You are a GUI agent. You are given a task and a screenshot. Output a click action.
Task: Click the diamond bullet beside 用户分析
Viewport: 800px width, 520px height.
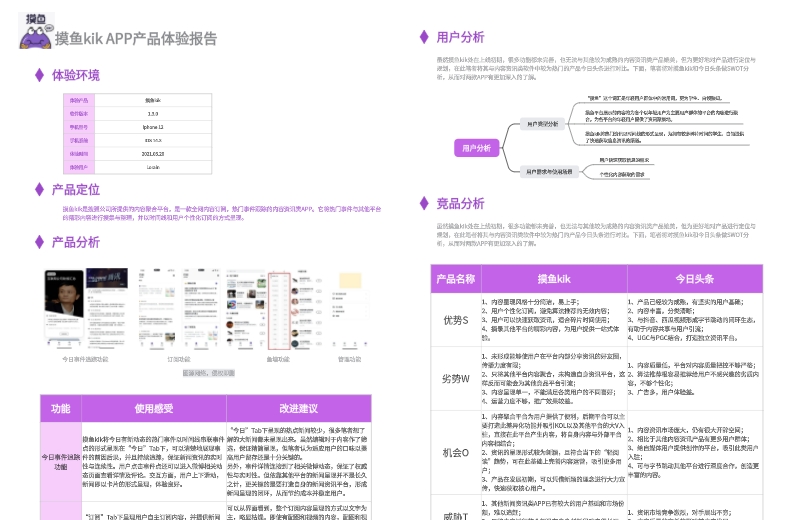pos(423,37)
